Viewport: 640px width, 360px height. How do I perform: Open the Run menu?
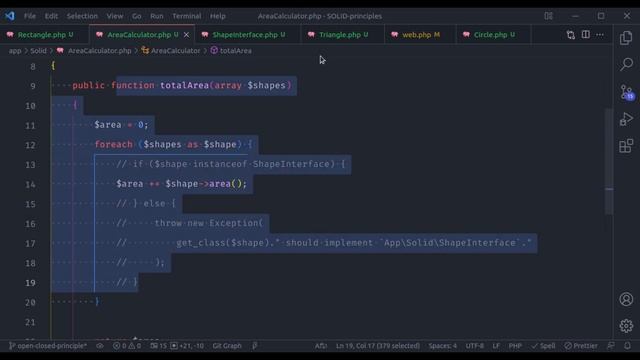(156, 16)
